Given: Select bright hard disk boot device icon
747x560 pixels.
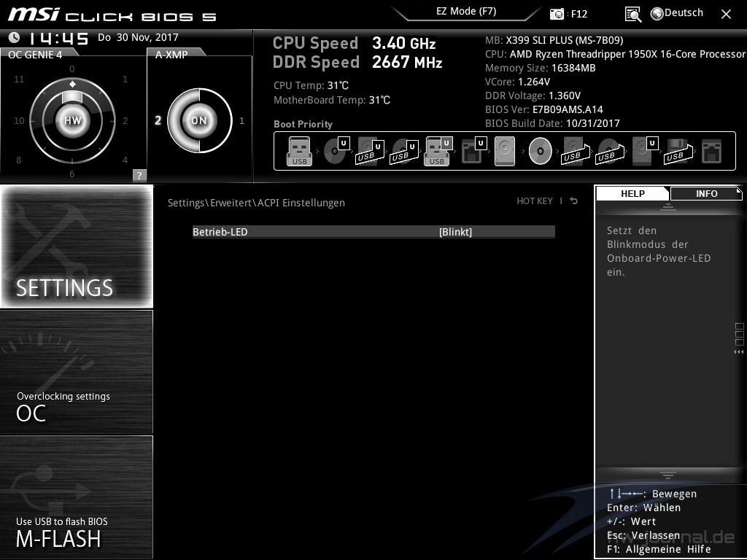Looking at the screenshot, I should click(x=505, y=151).
